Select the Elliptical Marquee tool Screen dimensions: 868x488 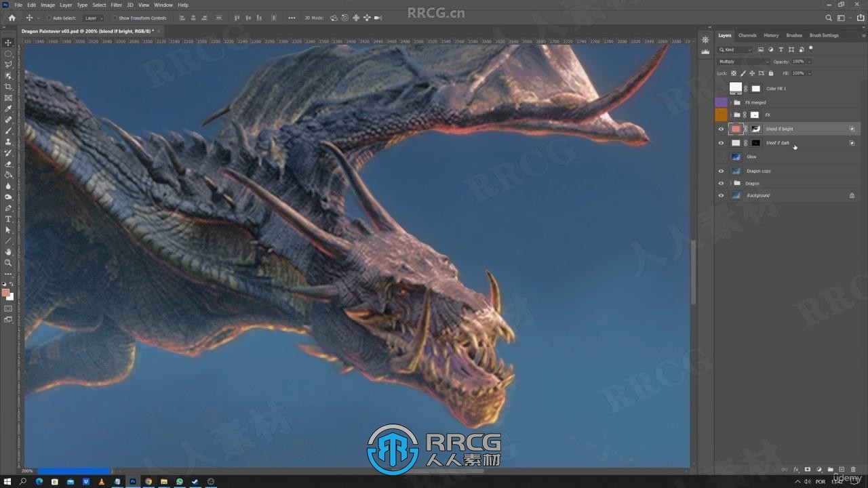[x=8, y=54]
